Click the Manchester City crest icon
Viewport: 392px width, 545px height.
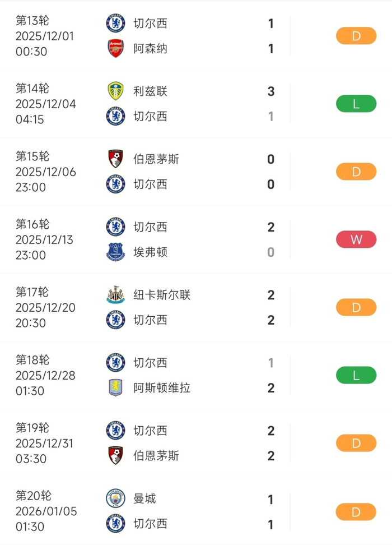click(115, 498)
